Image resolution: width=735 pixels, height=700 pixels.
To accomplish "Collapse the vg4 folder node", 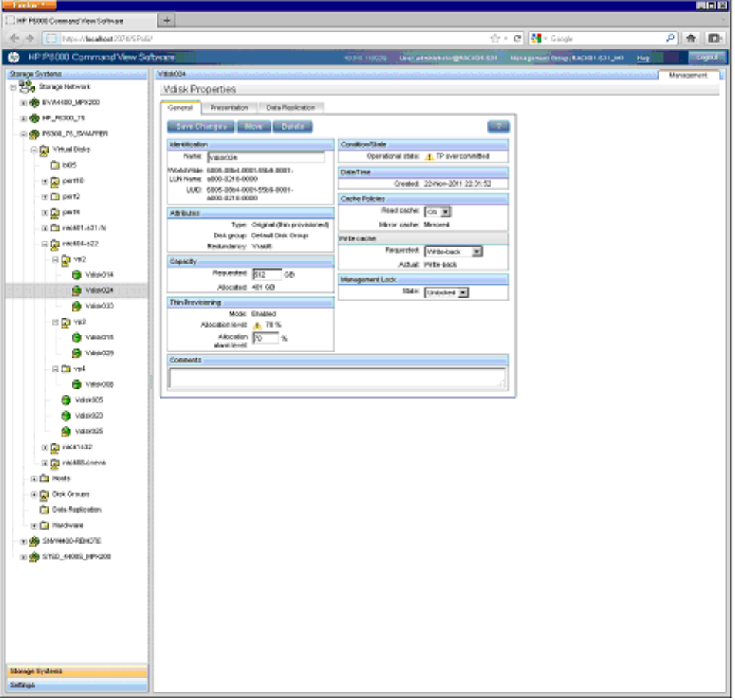I will point(56,369).
